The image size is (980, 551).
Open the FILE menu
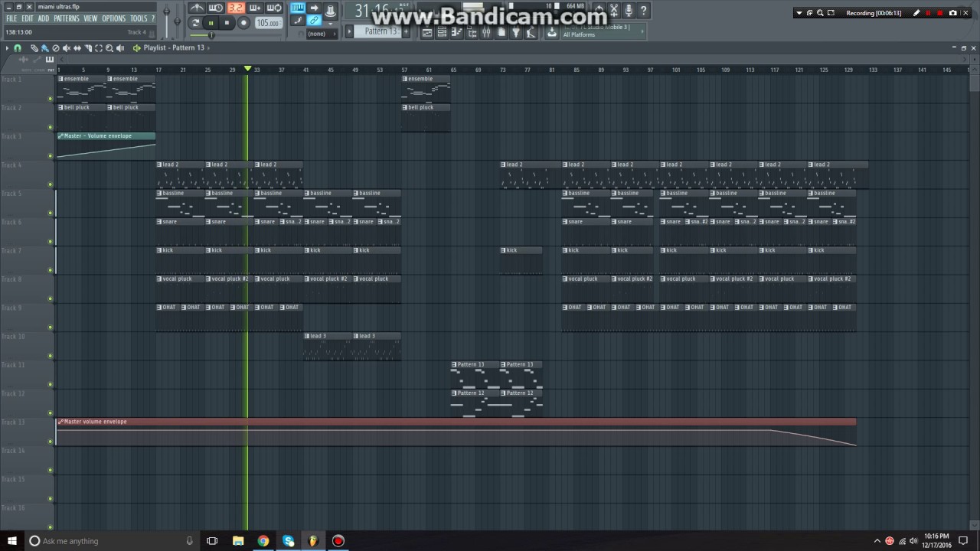(x=11, y=18)
